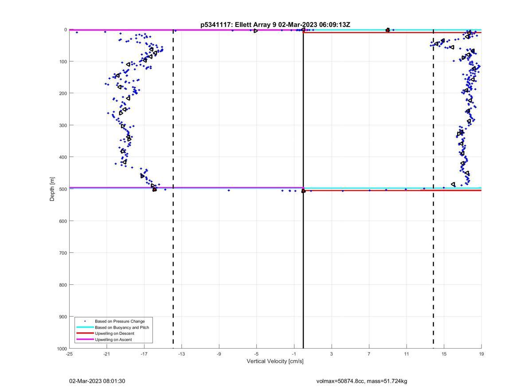Click the y-axis tick label 300
The width and height of the screenshot is (532, 392).
(x=63, y=125)
